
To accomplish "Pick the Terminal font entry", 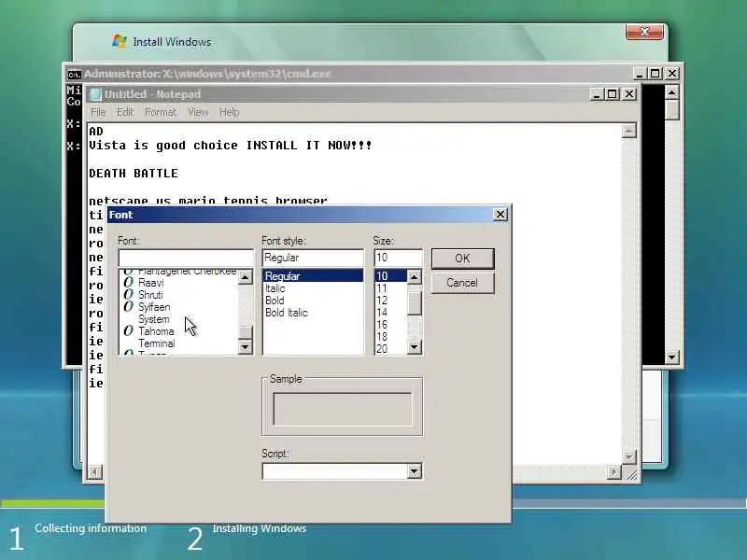I will tap(156, 343).
